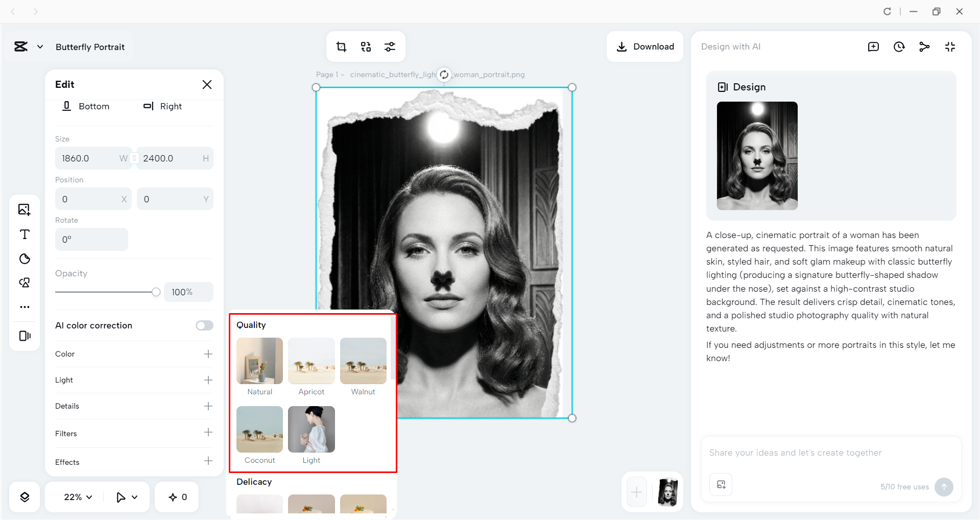
Task: Click the Download button
Action: (x=645, y=46)
